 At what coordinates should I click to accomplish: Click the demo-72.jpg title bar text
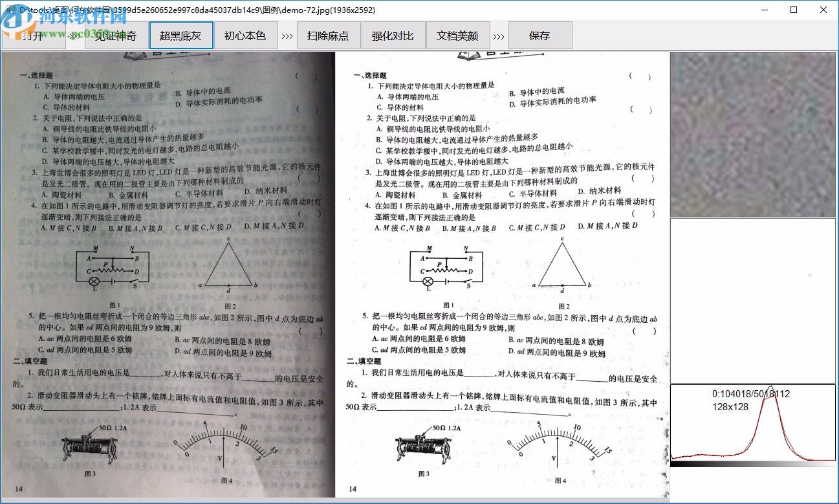click(194, 10)
